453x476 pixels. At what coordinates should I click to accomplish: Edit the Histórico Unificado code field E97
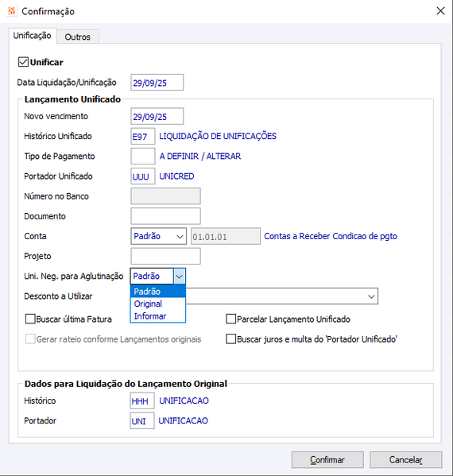pos(143,137)
